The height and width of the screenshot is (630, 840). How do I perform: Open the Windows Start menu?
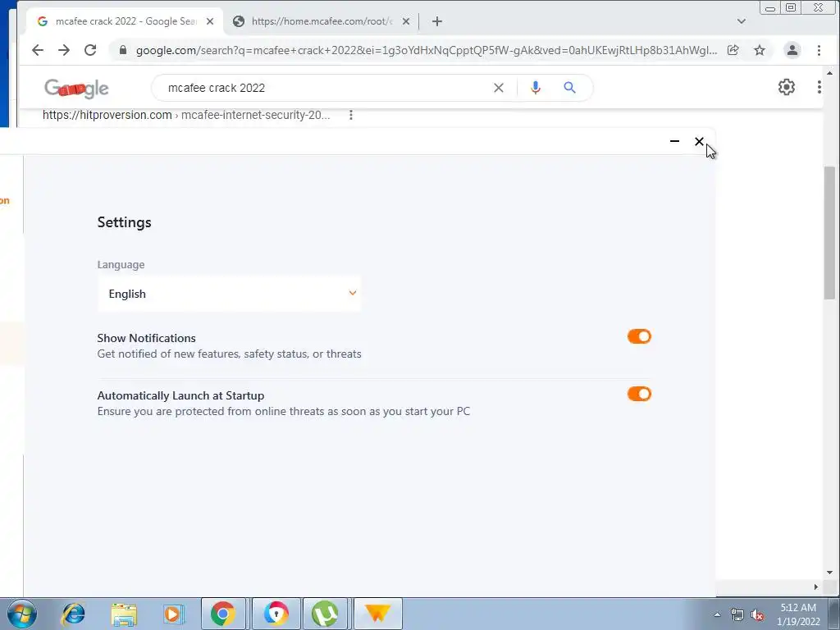(x=21, y=614)
